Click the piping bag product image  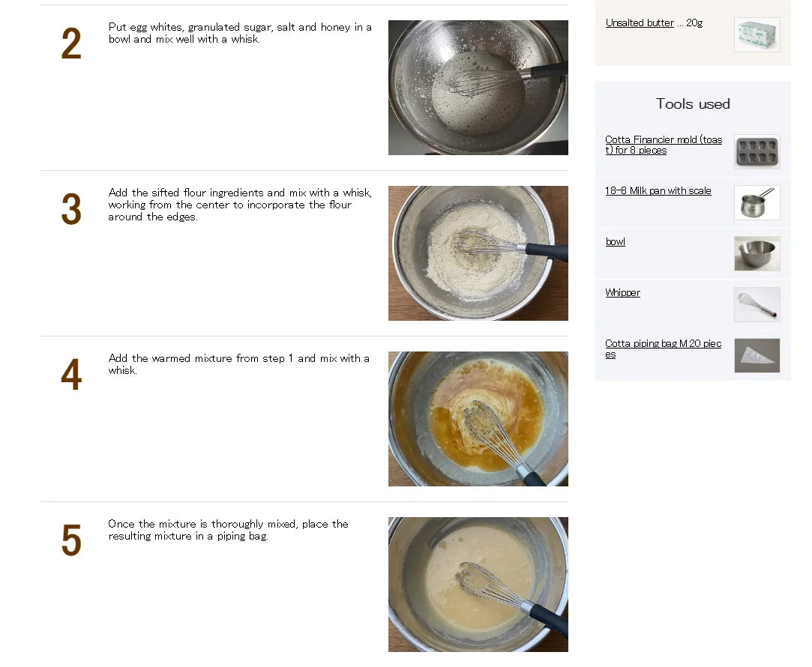tap(757, 355)
